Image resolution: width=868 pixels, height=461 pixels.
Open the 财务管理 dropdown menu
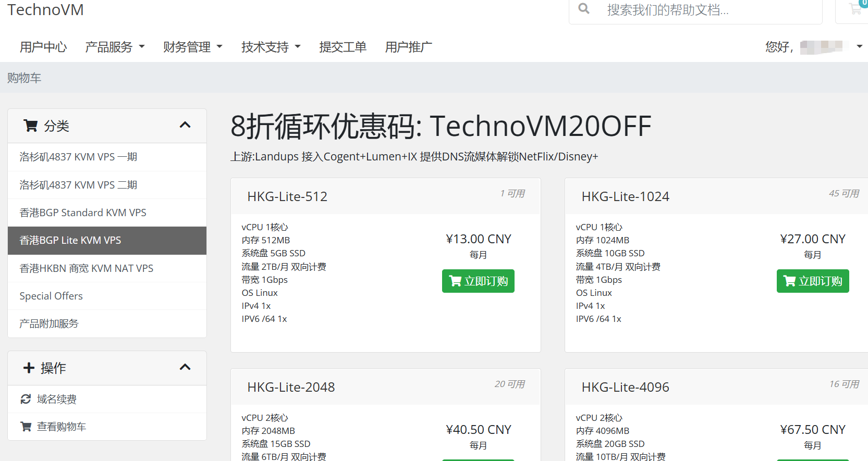[193, 47]
